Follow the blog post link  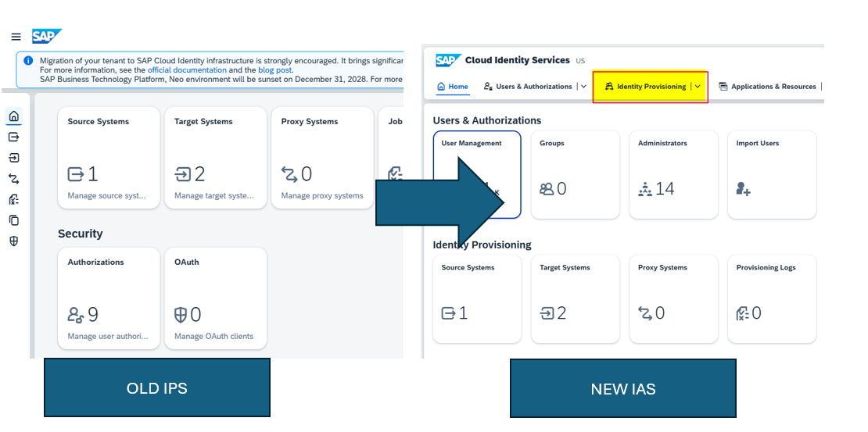click(x=275, y=70)
